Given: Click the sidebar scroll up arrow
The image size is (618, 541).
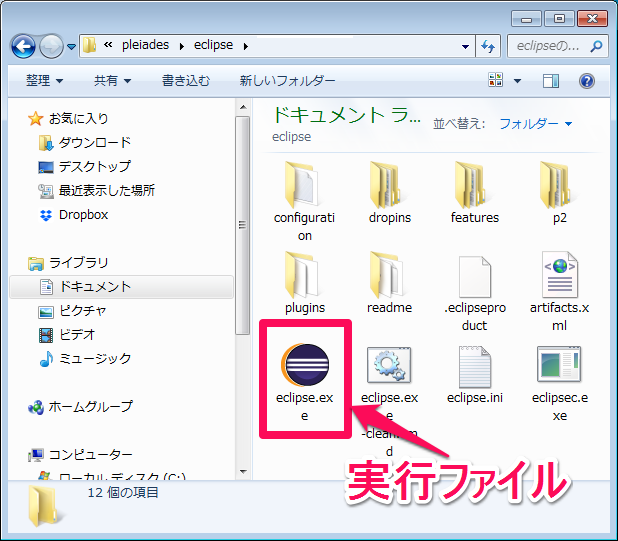Looking at the screenshot, I should [x=243, y=107].
